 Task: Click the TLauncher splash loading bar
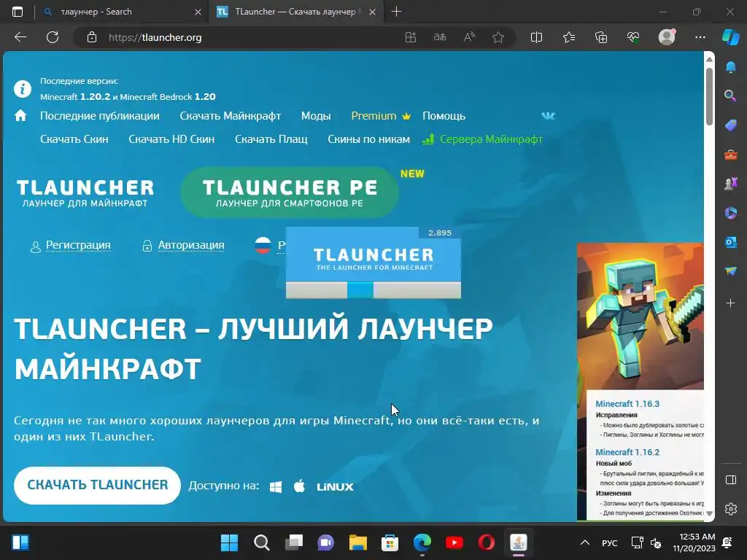pyautogui.click(x=373, y=290)
